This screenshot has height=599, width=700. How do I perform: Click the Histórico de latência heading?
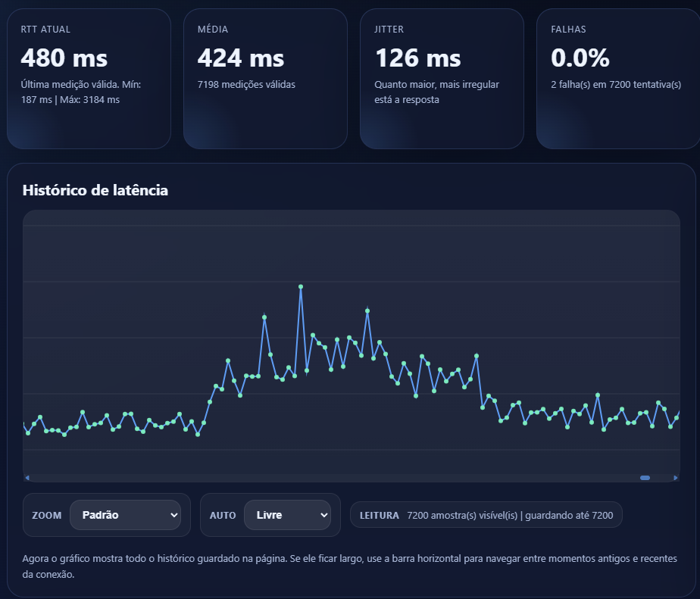(95, 191)
